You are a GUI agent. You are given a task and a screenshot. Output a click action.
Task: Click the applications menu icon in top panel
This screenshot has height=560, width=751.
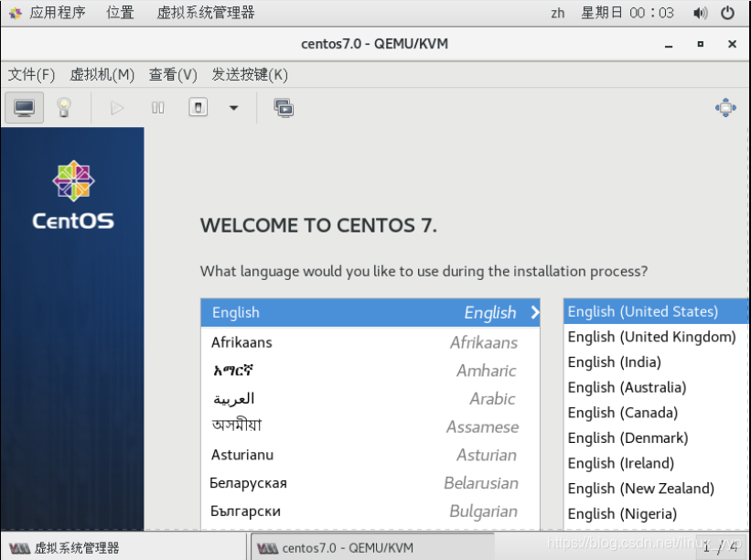tap(16, 13)
